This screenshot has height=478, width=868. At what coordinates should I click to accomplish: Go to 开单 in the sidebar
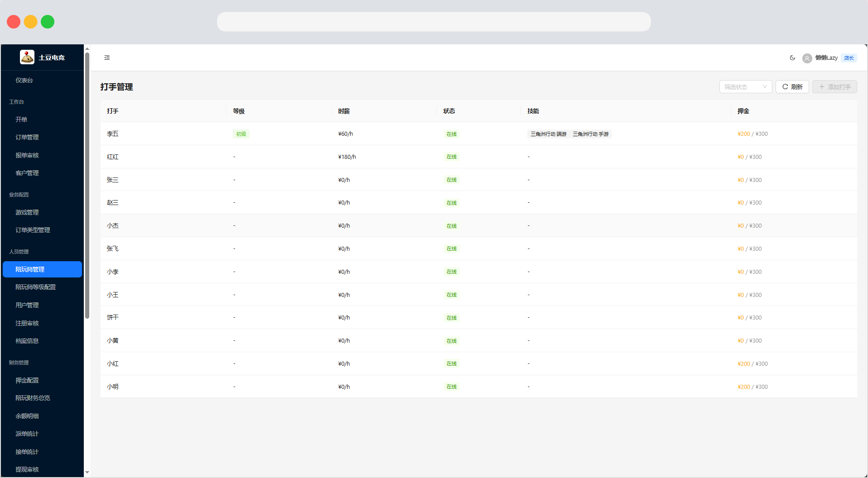click(42, 119)
